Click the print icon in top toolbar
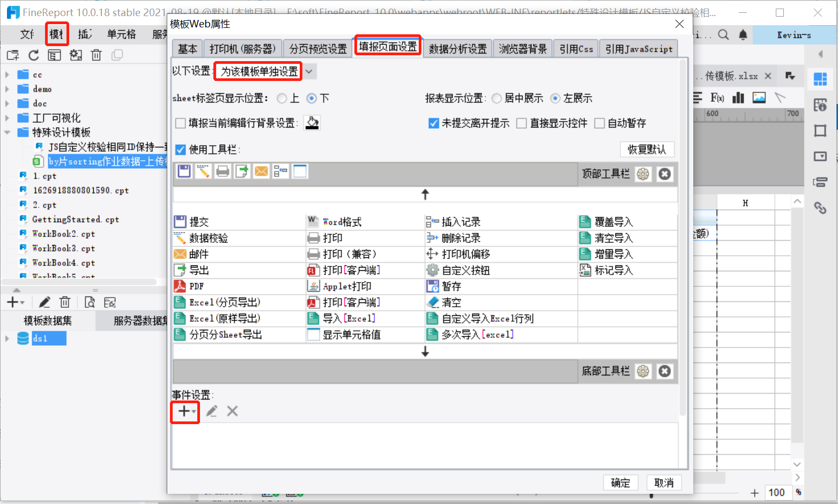 223,172
